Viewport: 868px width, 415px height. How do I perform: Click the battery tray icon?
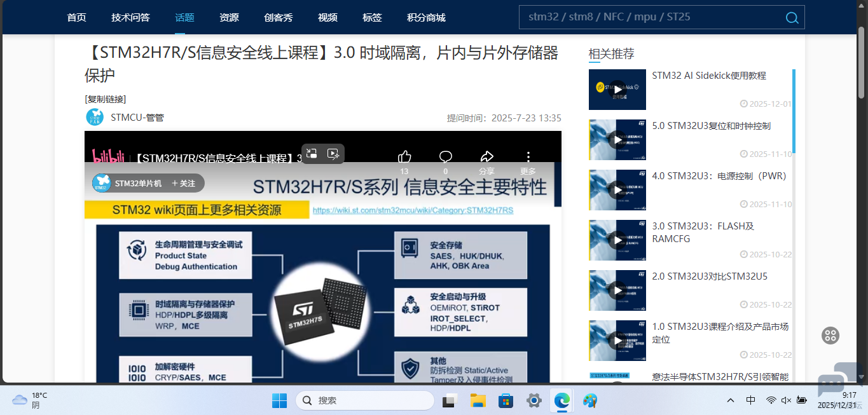[x=802, y=400]
